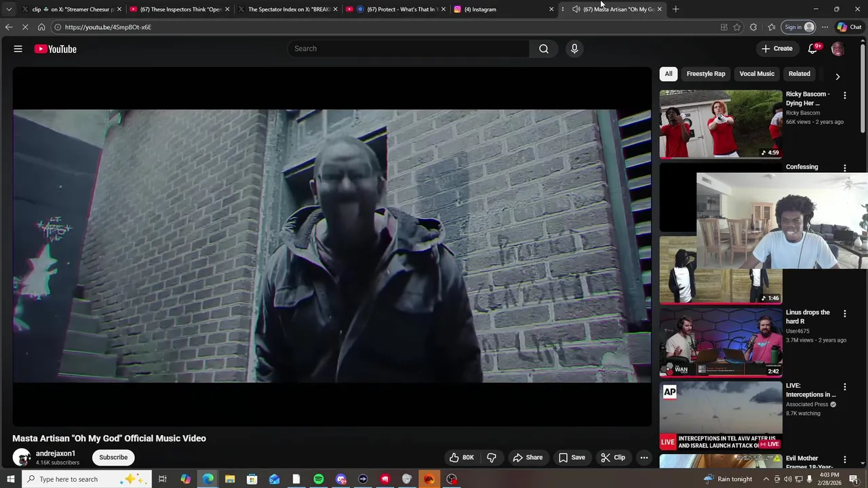Open andrejaxon1 channel avatar
This screenshot has width=868, height=488.
point(22,457)
